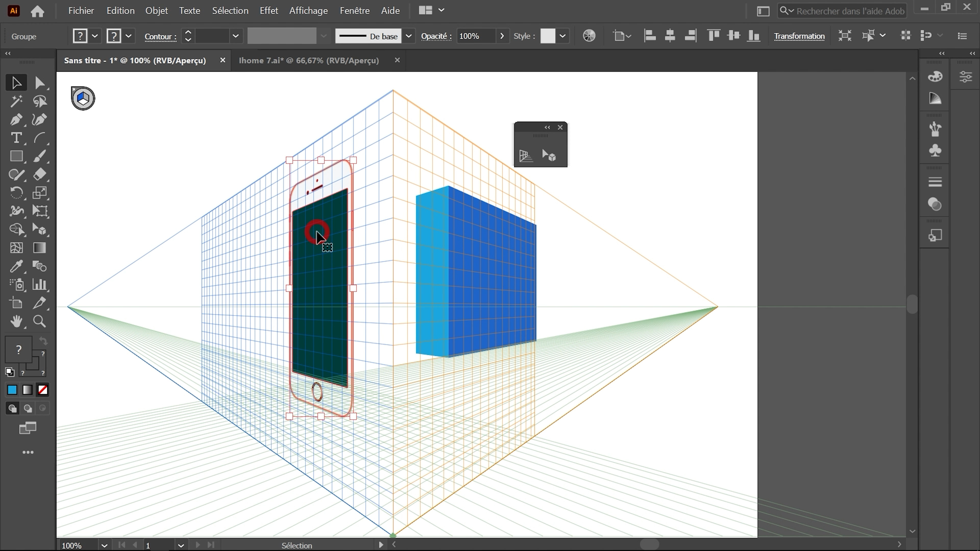Click the Opacité label link
This screenshot has height=551, width=980.
(436, 36)
